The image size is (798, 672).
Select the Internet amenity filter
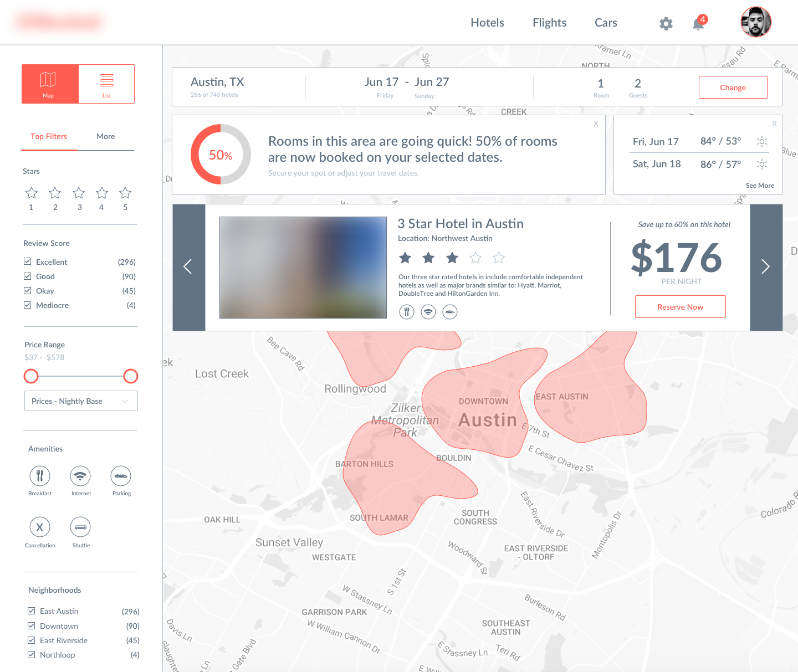(80, 475)
